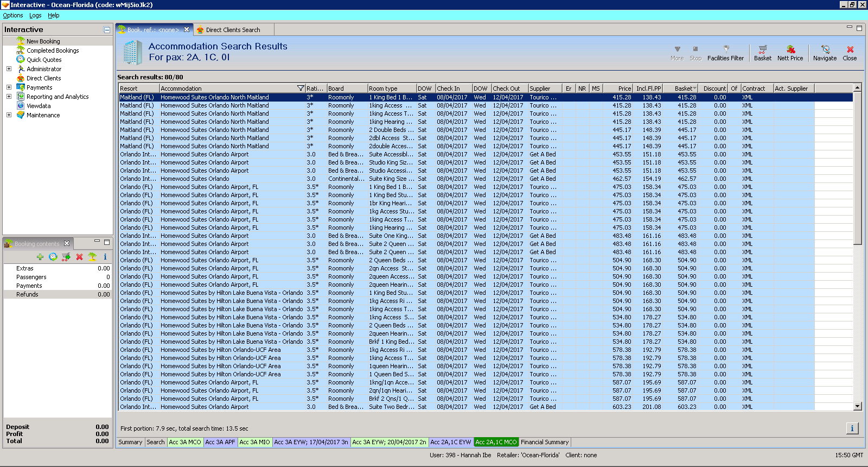Open Completed Bookings in the tree
Screen dimensions: 868x467
(53, 51)
